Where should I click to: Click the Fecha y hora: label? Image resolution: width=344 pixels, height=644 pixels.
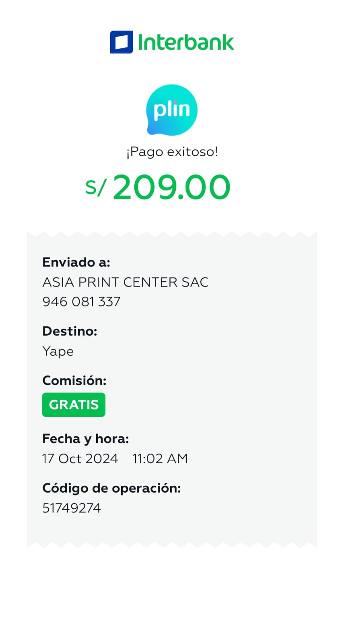tap(85, 439)
